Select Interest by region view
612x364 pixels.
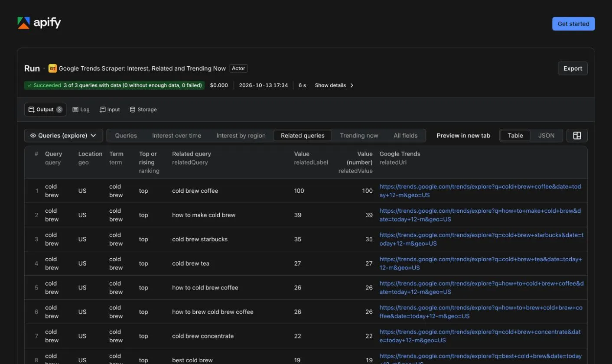click(241, 136)
